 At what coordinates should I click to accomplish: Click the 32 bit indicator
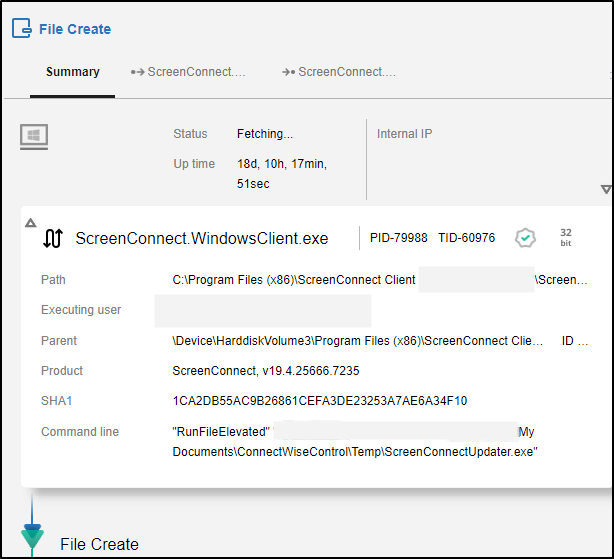coord(566,238)
